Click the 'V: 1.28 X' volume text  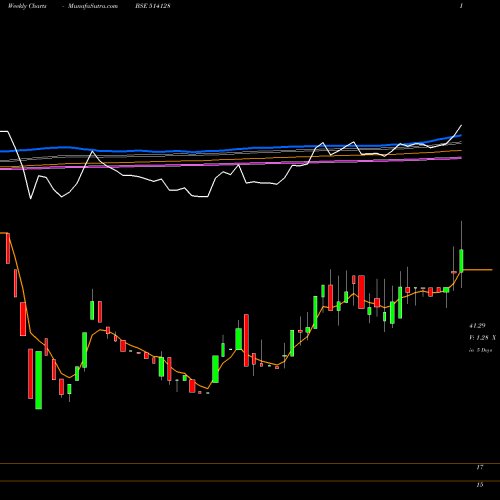click(x=482, y=338)
